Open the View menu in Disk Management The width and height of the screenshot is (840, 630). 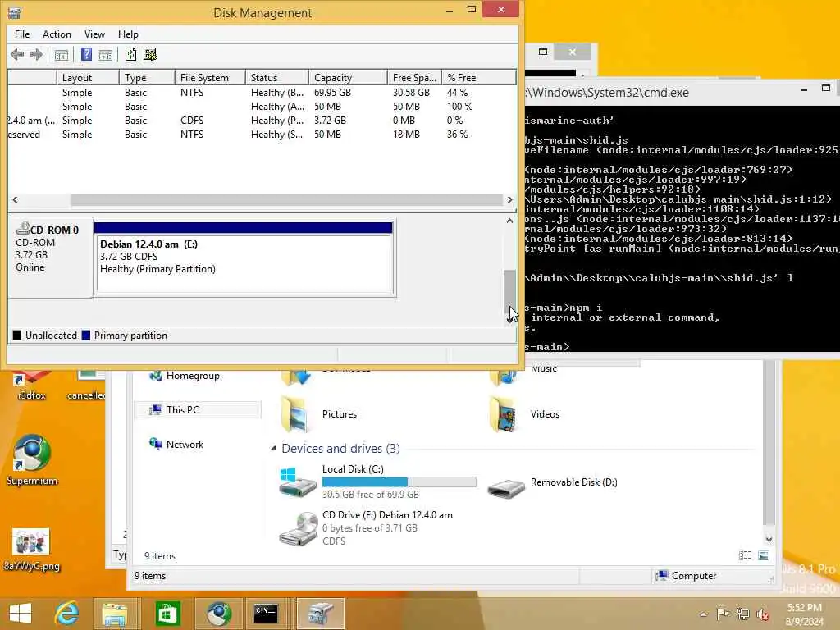pos(94,34)
